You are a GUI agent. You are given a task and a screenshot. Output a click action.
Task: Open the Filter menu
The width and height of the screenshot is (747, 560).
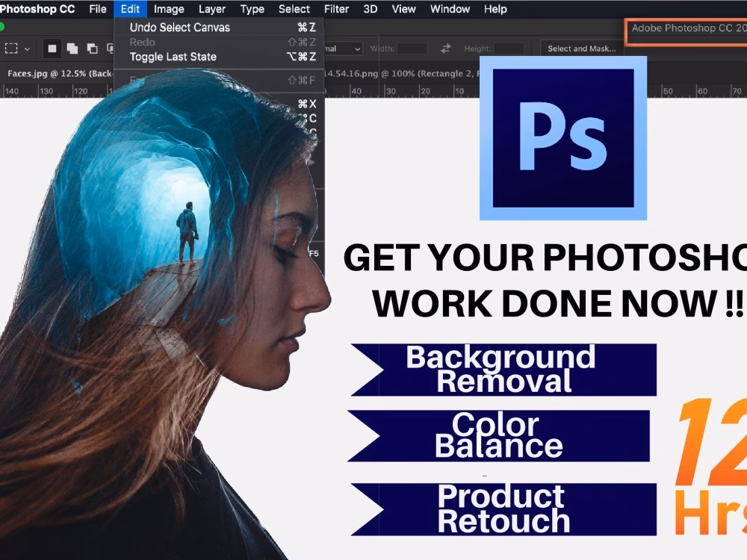pos(336,9)
